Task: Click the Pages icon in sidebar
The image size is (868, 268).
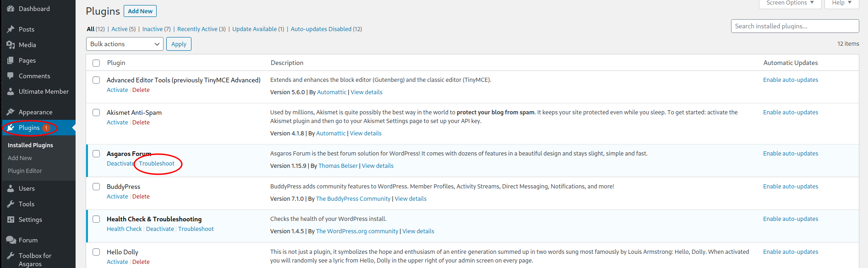Action: pos(11,60)
